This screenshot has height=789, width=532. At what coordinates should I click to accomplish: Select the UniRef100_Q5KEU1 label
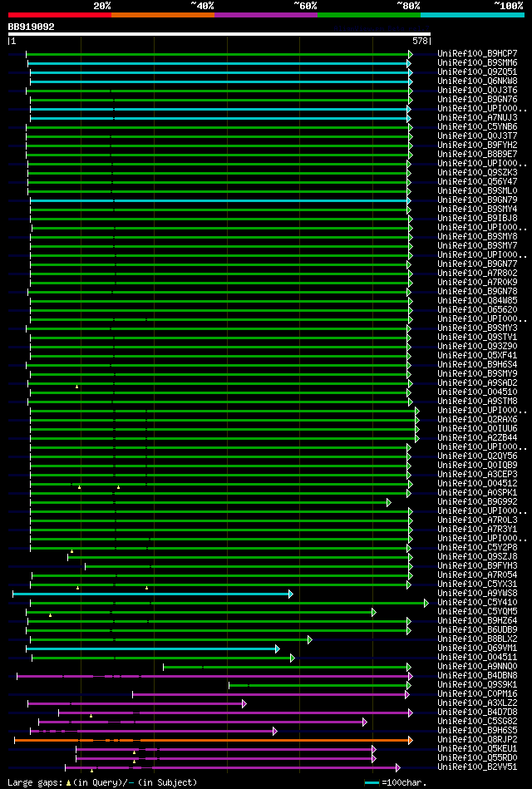(x=478, y=749)
